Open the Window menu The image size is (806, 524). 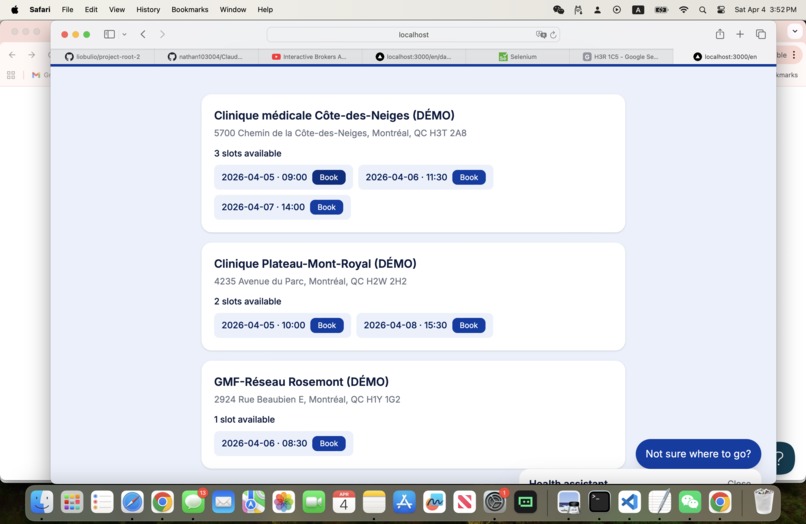[x=233, y=9]
